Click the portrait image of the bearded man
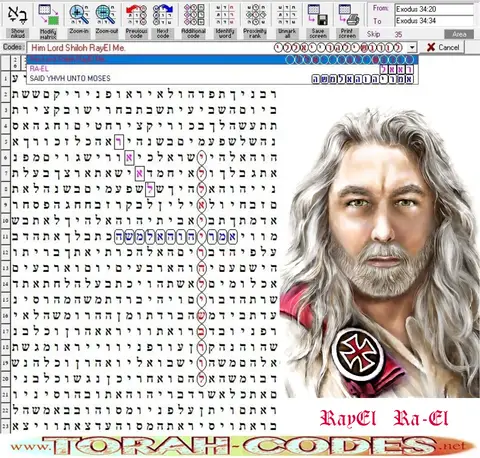This screenshot has height=458, width=480. click(x=380, y=253)
